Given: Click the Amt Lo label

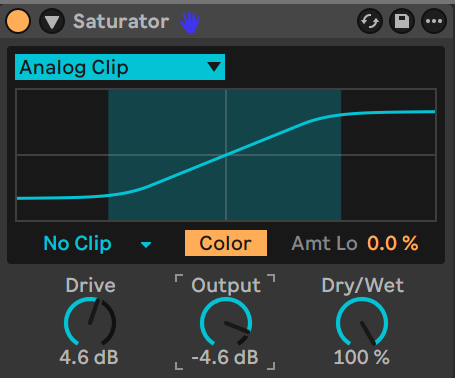Looking at the screenshot, I should (x=324, y=243).
